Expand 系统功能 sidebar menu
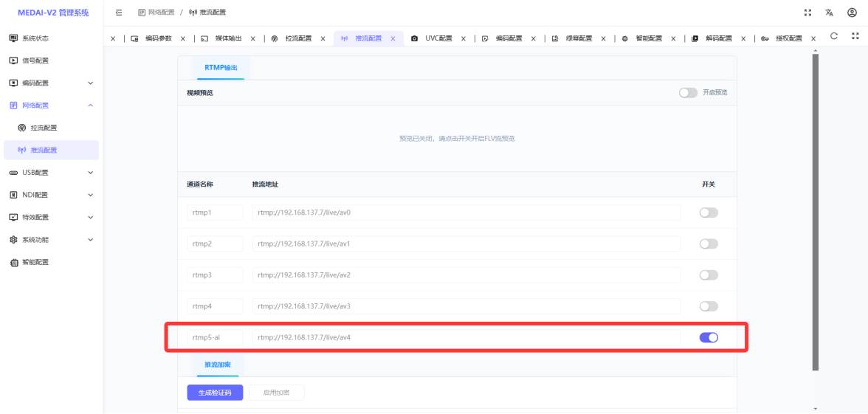868x414 pixels. click(52, 240)
